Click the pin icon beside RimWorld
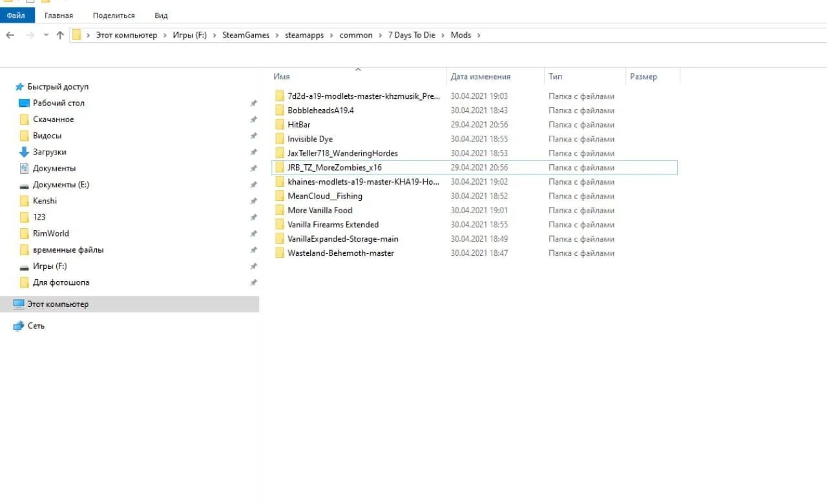Viewport: 827px width, 504px height. coord(253,233)
